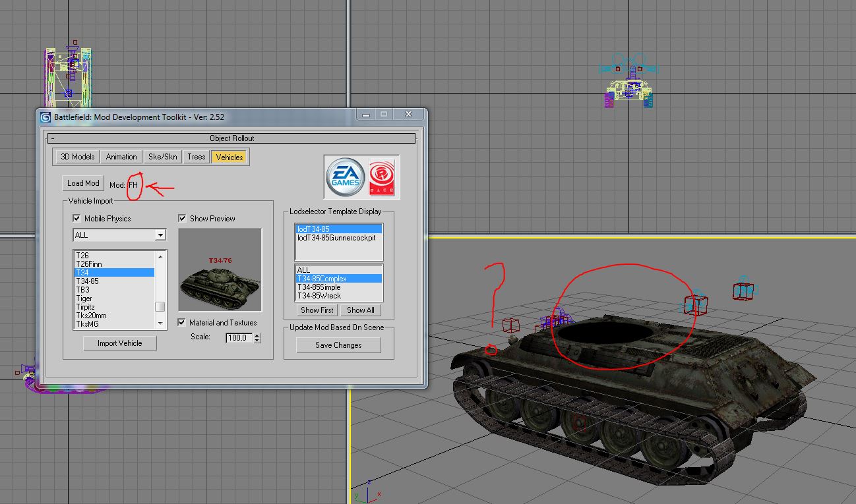Click the vehicle list scroll up arrow

click(160, 256)
